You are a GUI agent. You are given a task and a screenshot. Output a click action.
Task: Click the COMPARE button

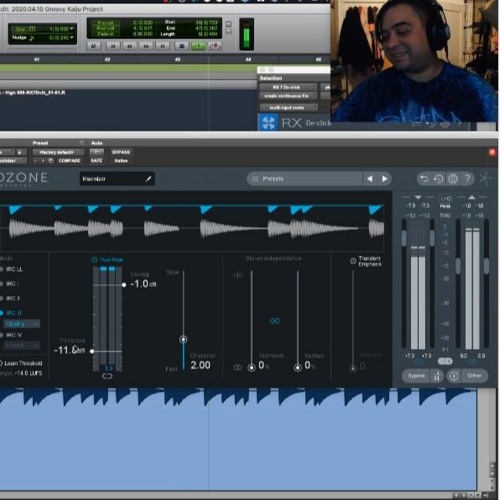69,161
